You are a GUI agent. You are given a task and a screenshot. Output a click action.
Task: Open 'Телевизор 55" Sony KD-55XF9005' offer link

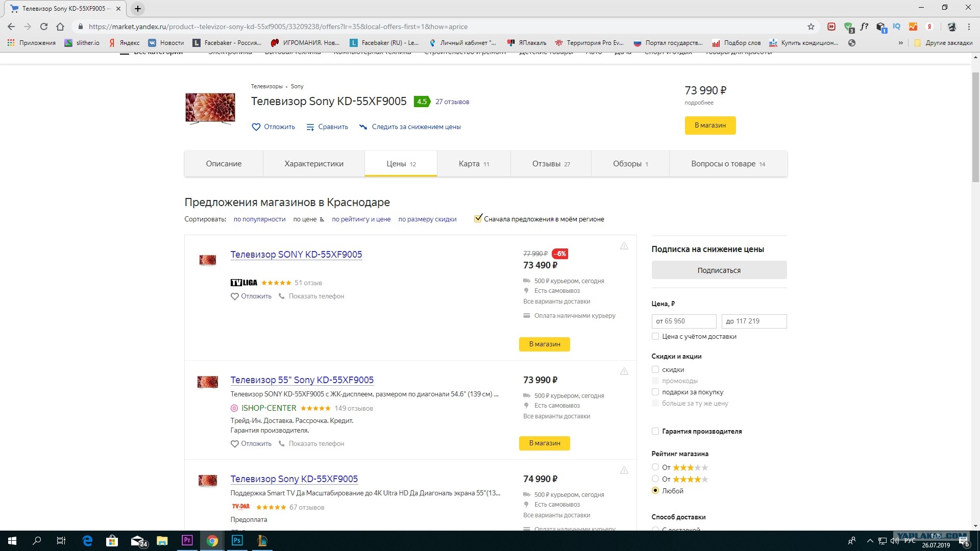[x=302, y=380]
